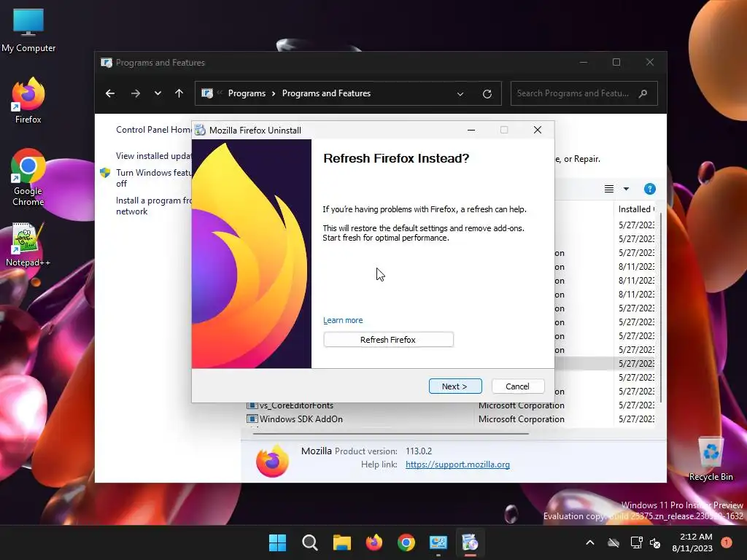Click 113.0.2 product version text
Image resolution: width=747 pixels, height=560 pixels.
419,451
